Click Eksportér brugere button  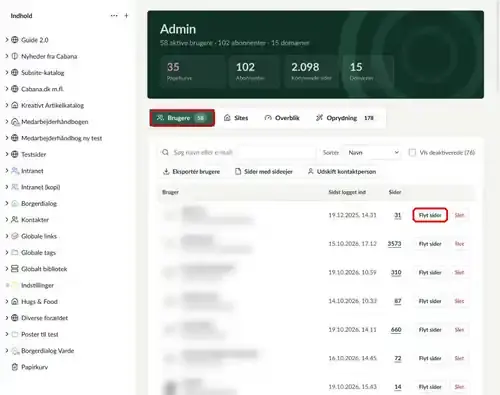[x=191, y=172]
